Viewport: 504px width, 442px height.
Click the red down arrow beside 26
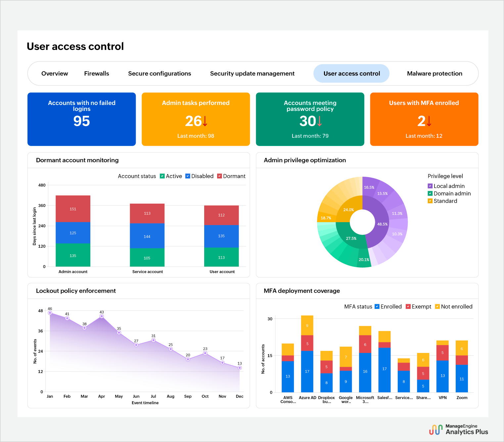click(205, 121)
